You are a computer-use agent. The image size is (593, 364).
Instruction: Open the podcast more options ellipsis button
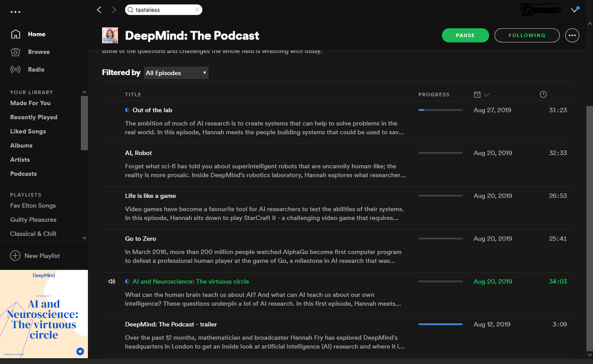click(x=572, y=36)
